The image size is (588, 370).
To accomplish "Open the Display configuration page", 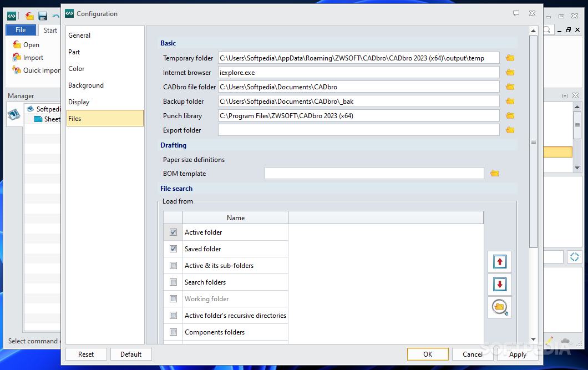I will 105,102.
